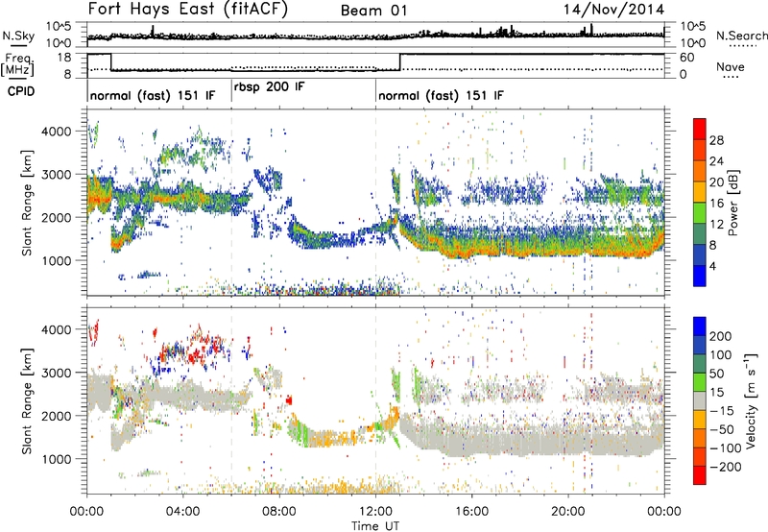Click the blue bottom of the Power color bar
This screenshot has width=768, height=532.
click(700, 276)
